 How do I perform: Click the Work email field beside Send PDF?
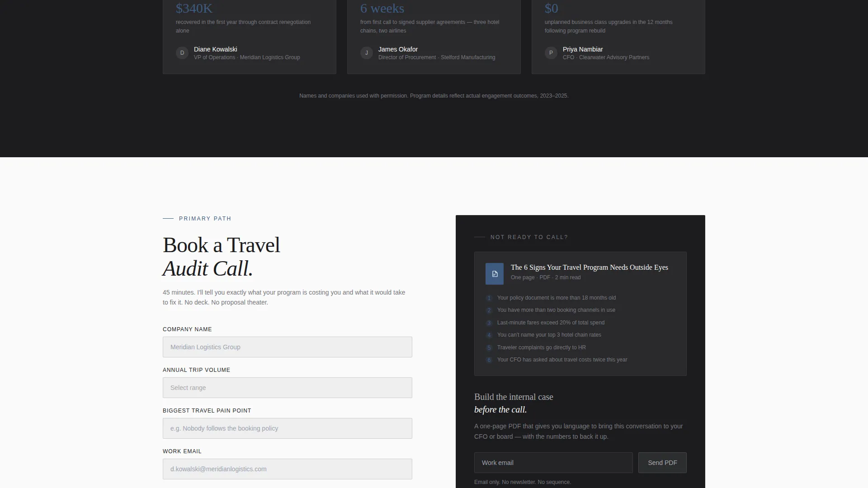point(553,463)
